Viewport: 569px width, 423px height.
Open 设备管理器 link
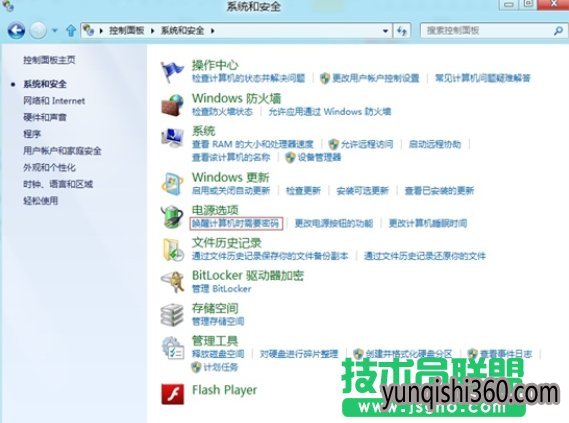(319, 157)
